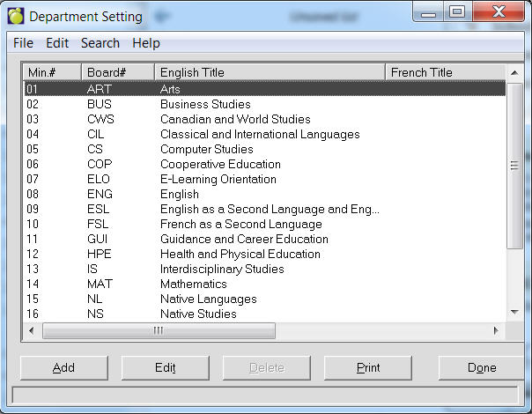This screenshot has height=414, width=532.
Task: Select the Computer Studies row
Action: coord(206,149)
